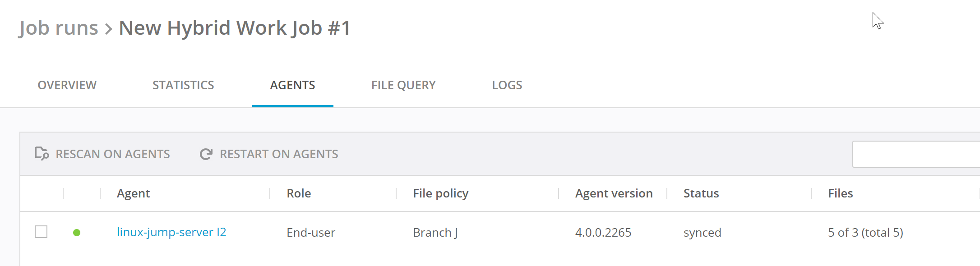Select the Agents tab
The width and height of the screenshot is (980, 266).
click(292, 85)
